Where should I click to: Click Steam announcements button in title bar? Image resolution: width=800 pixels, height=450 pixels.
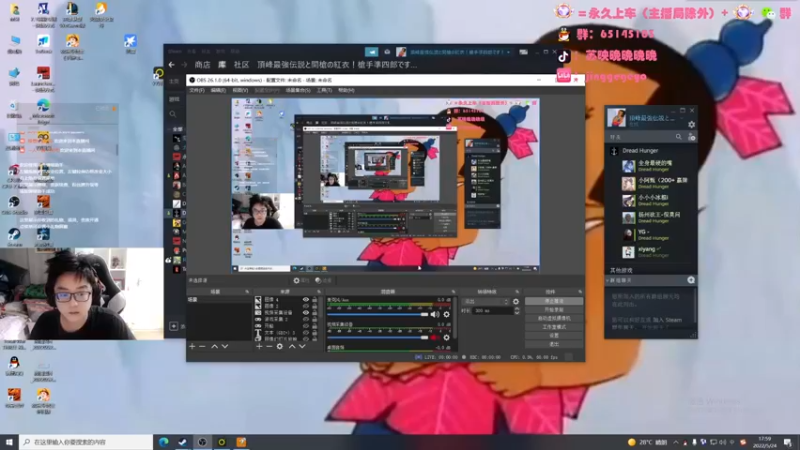tap(371, 52)
